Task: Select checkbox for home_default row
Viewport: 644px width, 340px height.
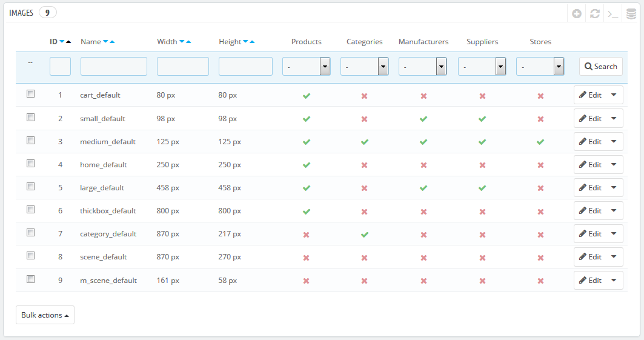Action: [x=30, y=163]
